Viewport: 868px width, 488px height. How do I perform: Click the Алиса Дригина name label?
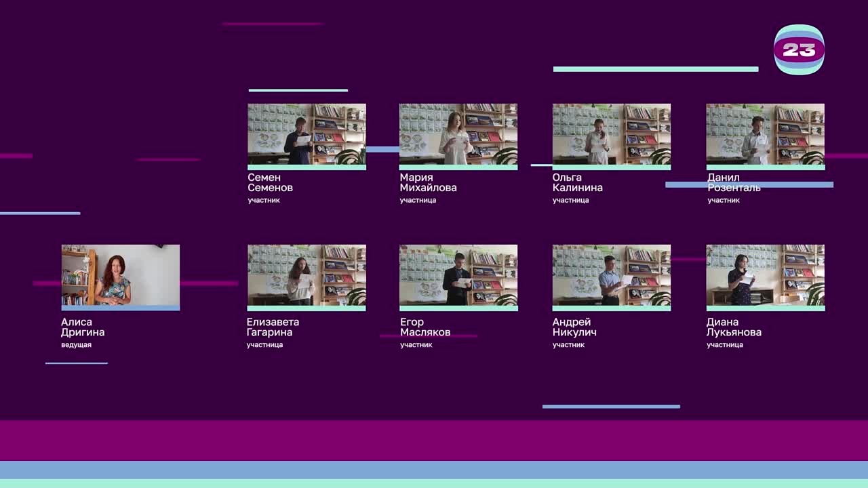(83, 327)
